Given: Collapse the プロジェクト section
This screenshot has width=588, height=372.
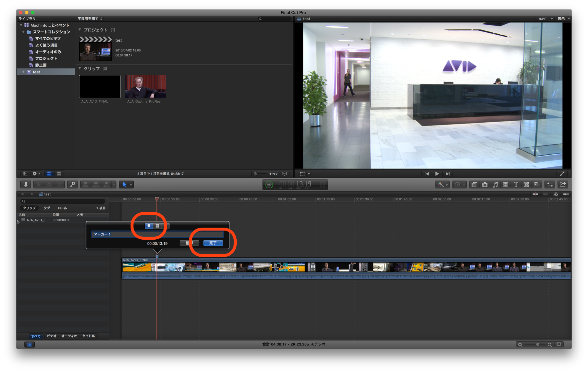Looking at the screenshot, I should (x=80, y=30).
